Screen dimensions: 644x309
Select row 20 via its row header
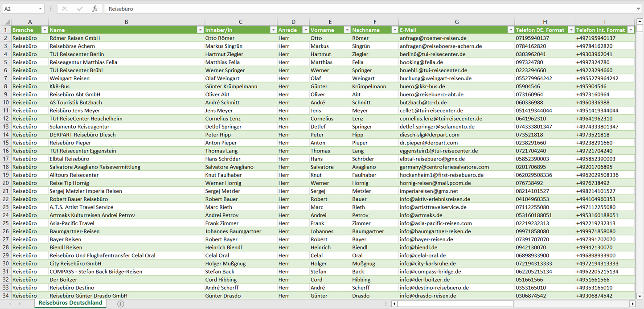click(x=7, y=183)
